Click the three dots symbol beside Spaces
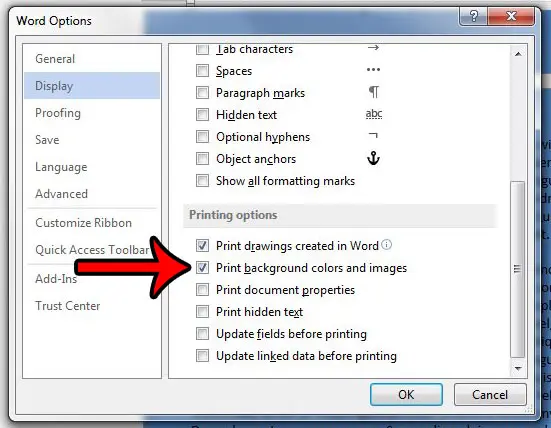Screen dimensions: 551x428 click(x=373, y=70)
